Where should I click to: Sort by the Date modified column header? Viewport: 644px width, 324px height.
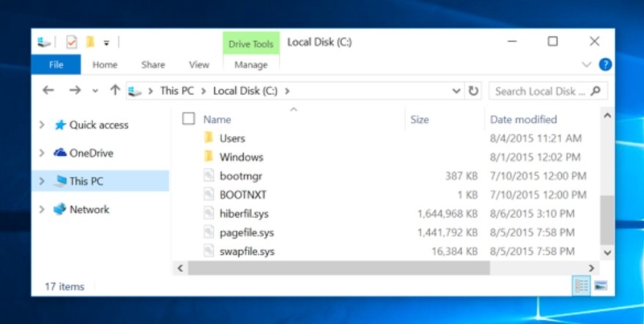click(523, 120)
